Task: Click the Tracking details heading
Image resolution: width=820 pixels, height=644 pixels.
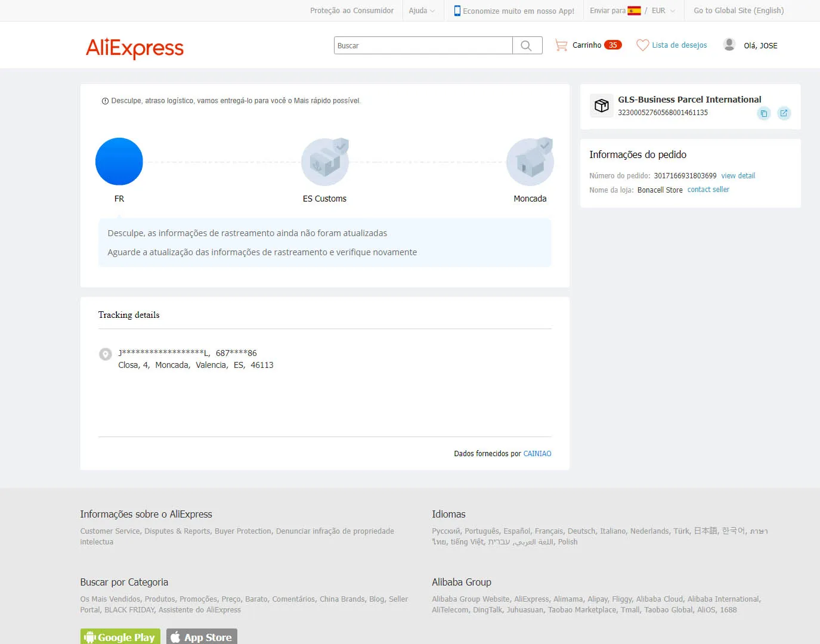Action: coord(129,315)
